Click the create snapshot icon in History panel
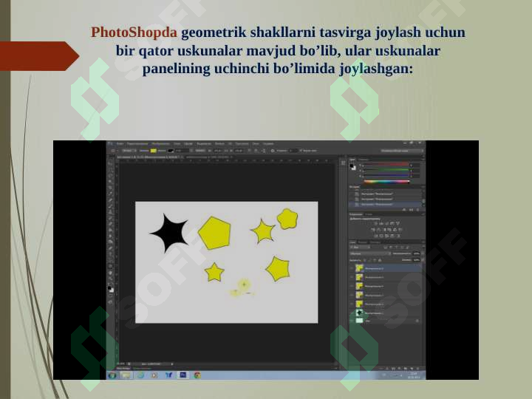Screen dimensions: 532x399 click(x=411, y=210)
